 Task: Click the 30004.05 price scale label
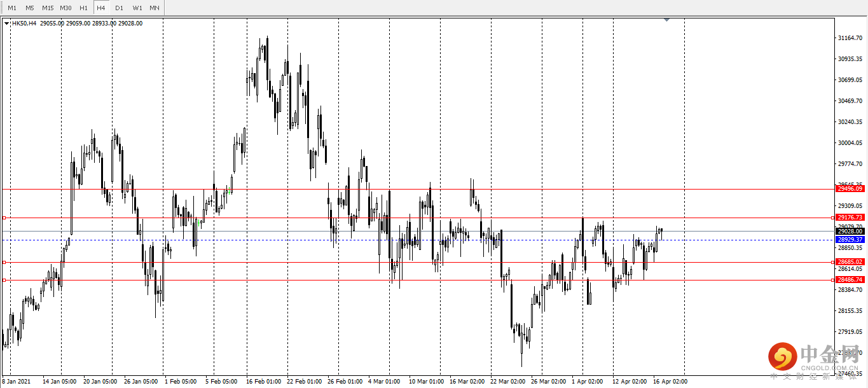click(850, 143)
